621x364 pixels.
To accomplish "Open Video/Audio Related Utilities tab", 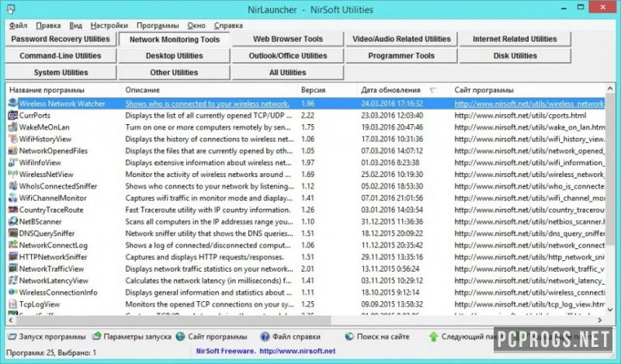I will [x=401, y=39].
